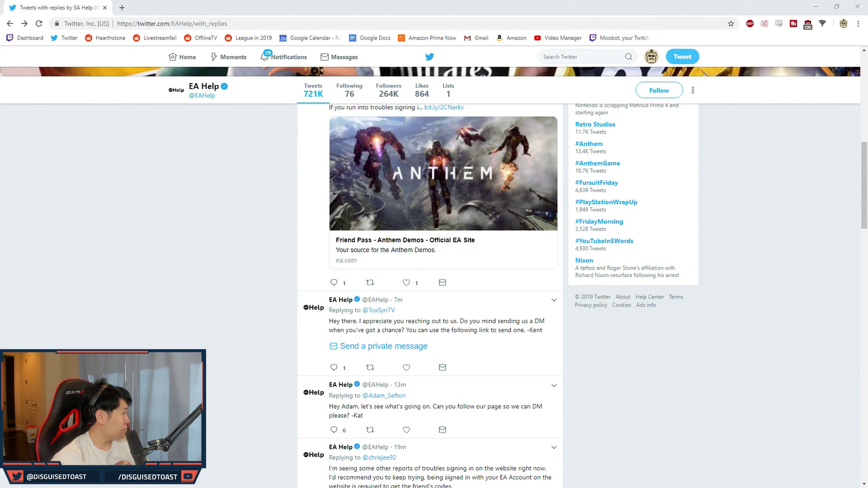The height and width of the screenshot is (488, 868).
Task: Expand options for the 13m EA Help tweet
Action: pyautogui.click(x=554, y=385)
